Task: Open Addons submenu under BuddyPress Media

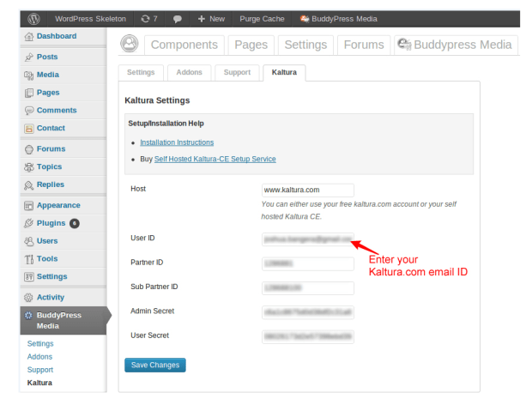Action: 39,357
